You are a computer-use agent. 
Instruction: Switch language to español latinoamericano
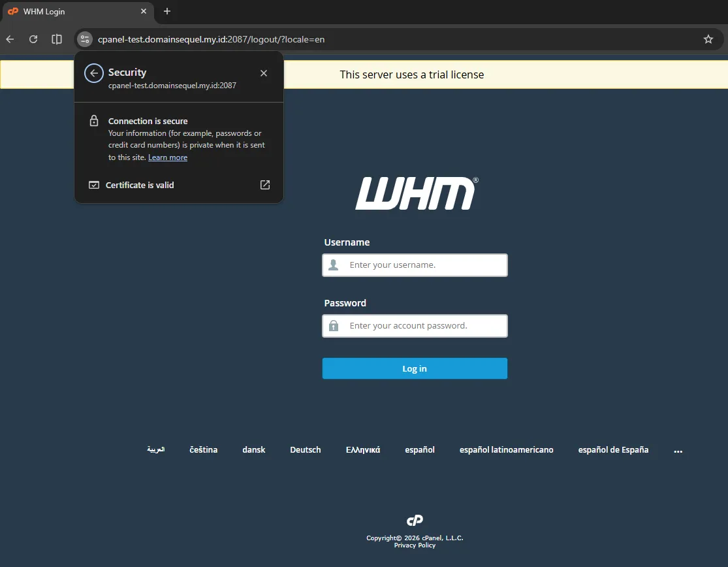(x=507, y=449)
